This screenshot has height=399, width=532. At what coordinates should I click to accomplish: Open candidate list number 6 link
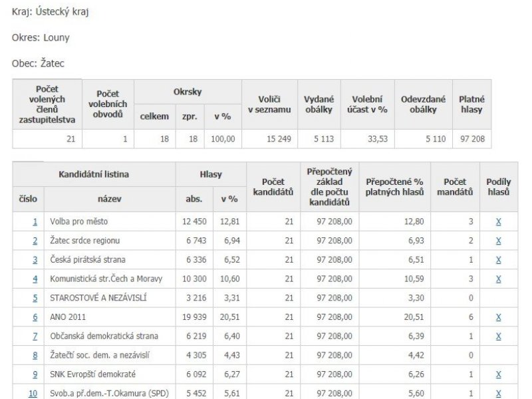click(x=35, y=317)
